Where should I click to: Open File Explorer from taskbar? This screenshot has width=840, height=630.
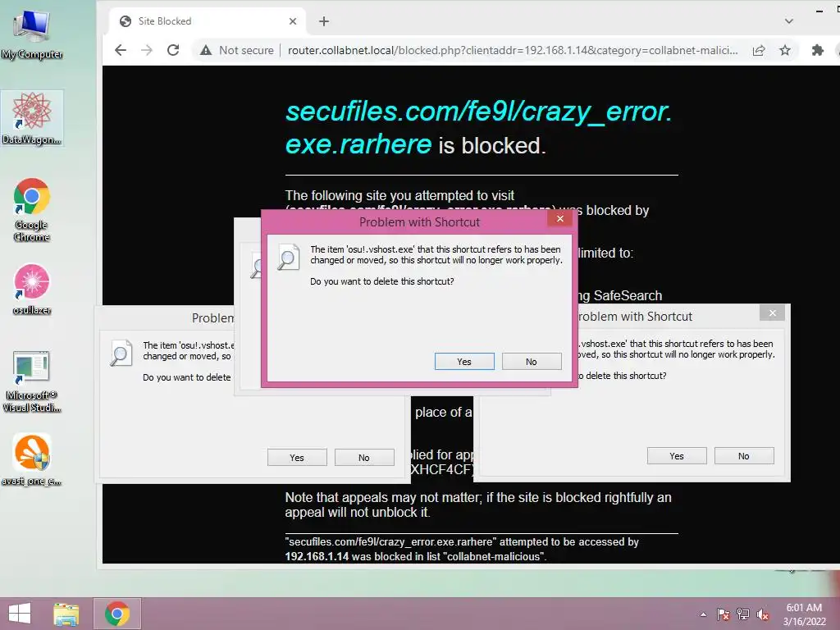[x=66, y=614]
